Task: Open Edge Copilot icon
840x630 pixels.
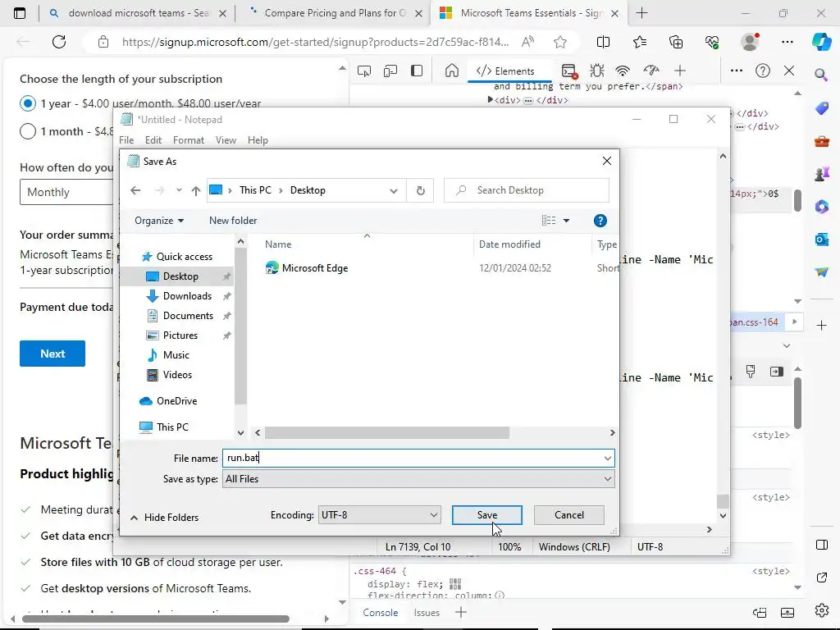Action: point(821,42)
